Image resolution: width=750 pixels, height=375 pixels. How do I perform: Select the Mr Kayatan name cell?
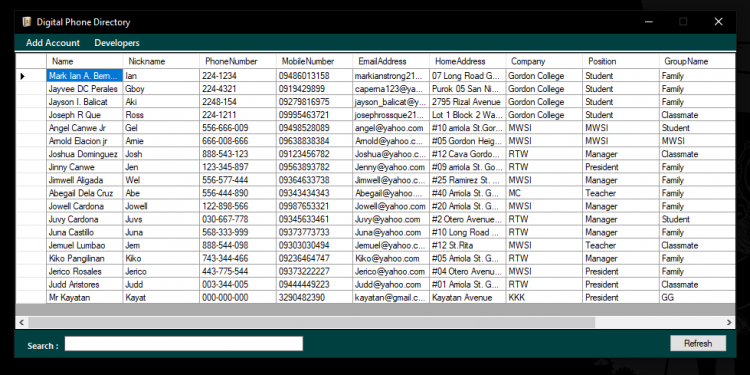(x=85, y=298)
